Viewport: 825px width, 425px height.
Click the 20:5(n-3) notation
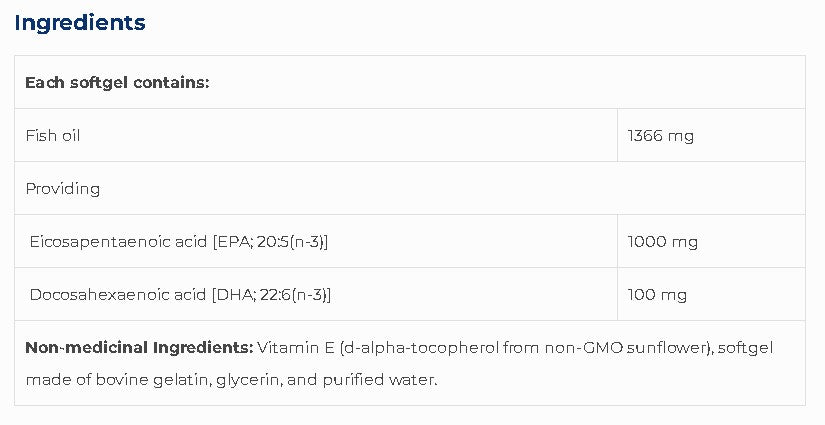tap(290, 241)
